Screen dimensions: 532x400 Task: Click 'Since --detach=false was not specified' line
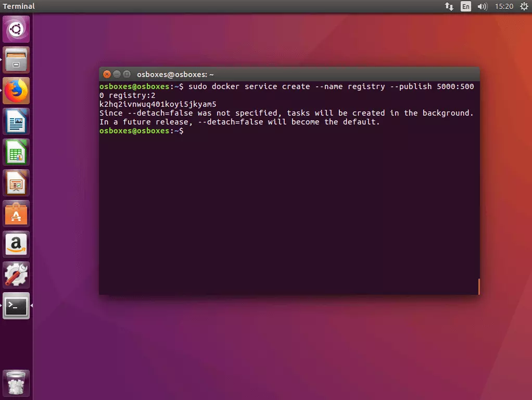286,113
